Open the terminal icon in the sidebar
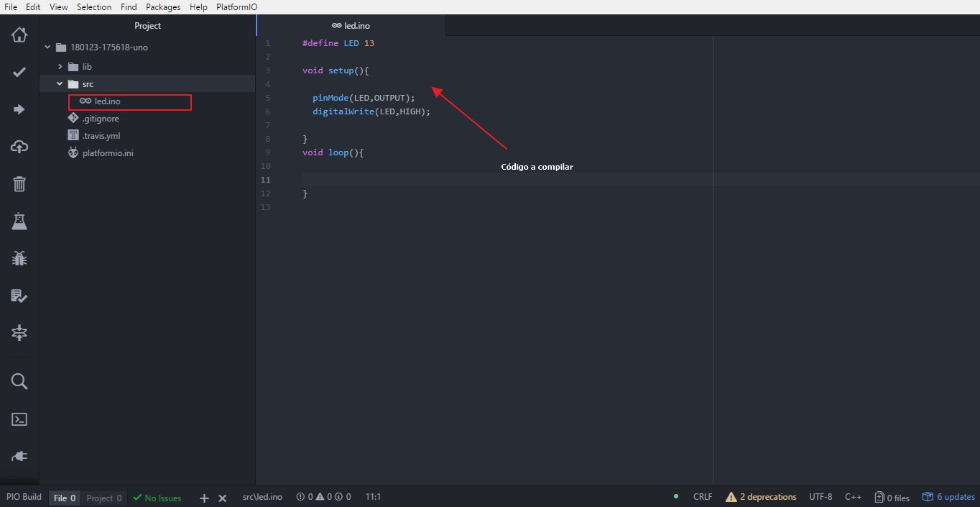This screenshot has height=507, width=980. coord(19,419)
